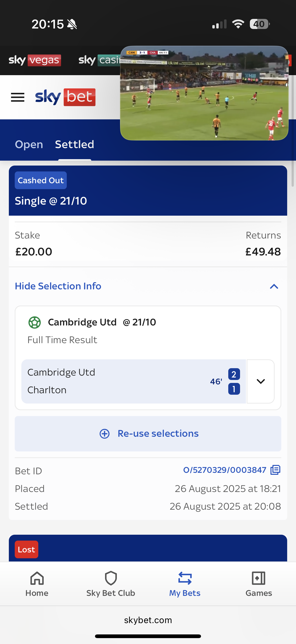296x644 pixels.
Task: Expand the Cambridge Utd v Charlton match details
Action: coord(260,381)
